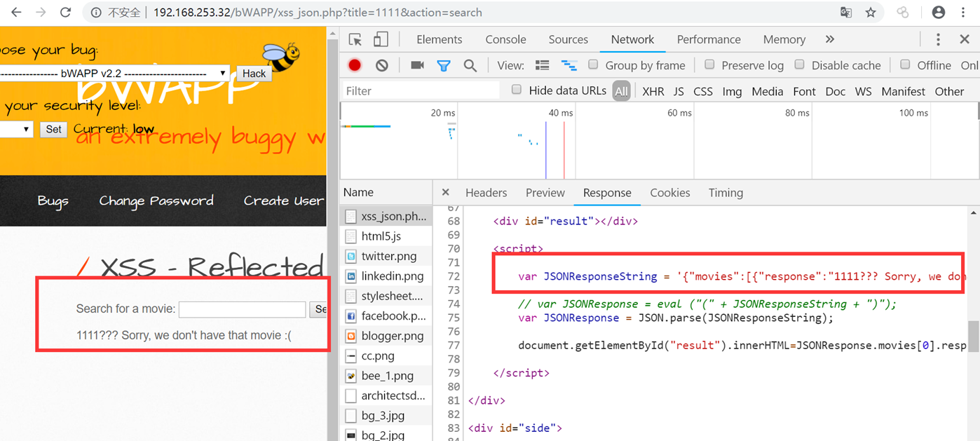980x441 pixels.
Task: Expand more DevTools tabs chevron
Action: pos(830,39)
